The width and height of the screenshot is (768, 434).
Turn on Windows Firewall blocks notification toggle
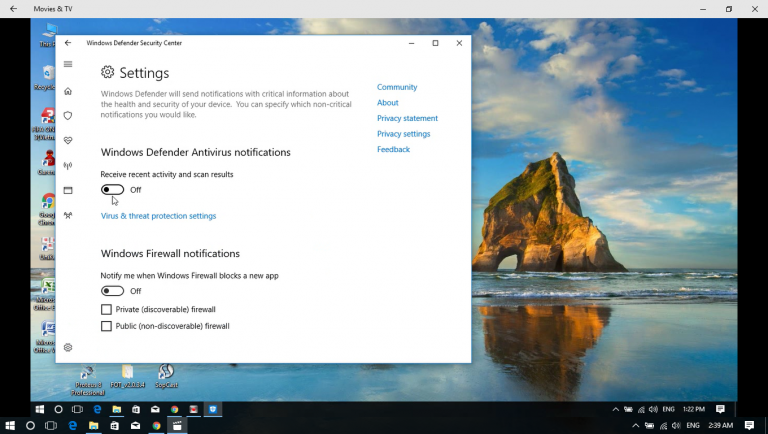tap(112, 291)
